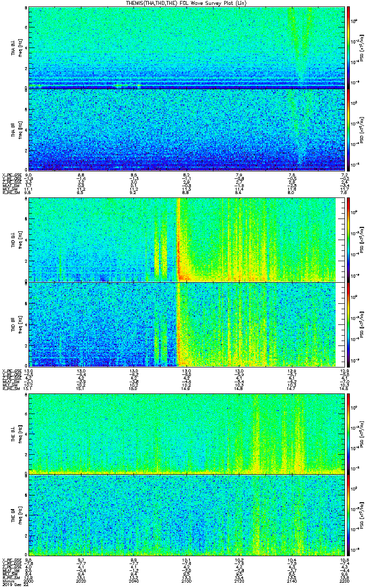
Task: Select the THD B-parallel spectrogram panel
Action: (182, 324)
